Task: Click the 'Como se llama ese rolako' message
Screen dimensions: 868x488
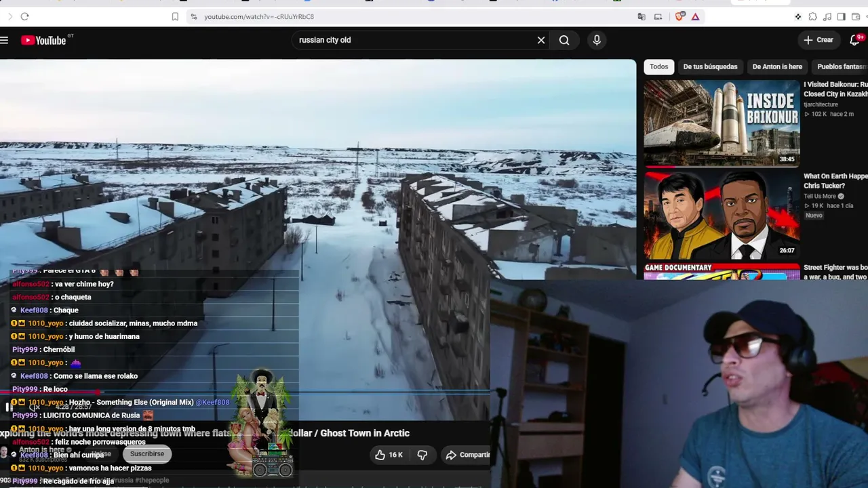Action: click(x=75, y=376)
